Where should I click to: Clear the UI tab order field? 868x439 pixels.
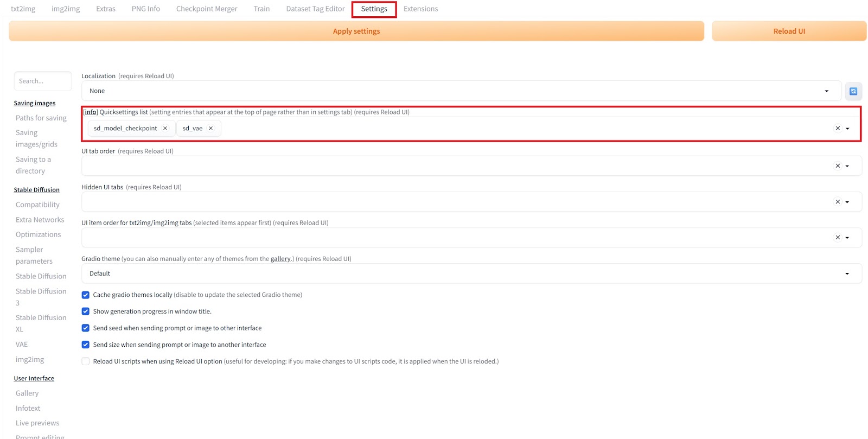tap(838, 166)
